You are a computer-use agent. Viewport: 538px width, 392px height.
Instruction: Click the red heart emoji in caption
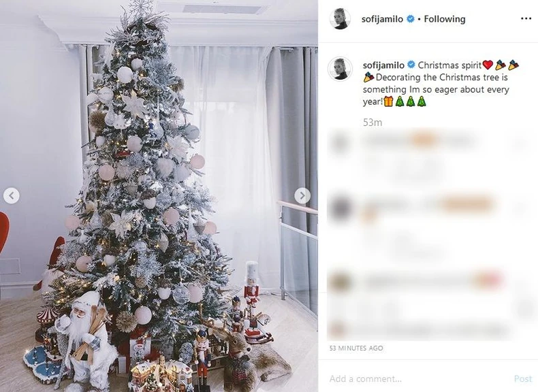488,65
